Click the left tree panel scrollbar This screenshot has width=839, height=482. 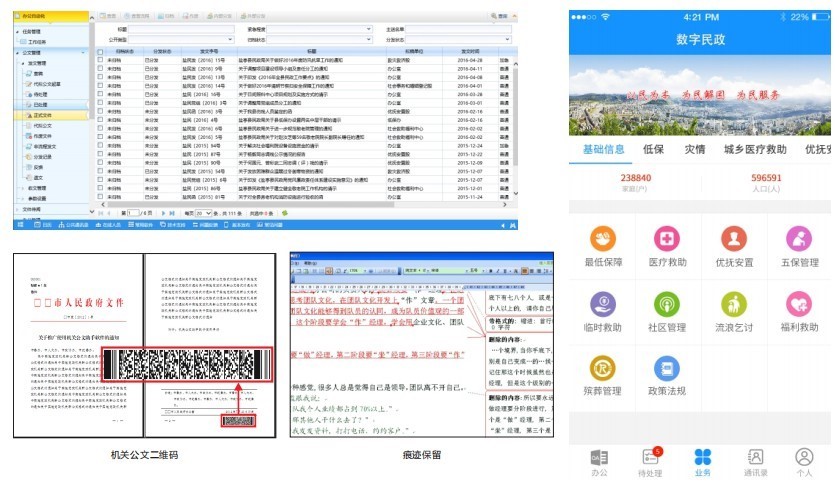[91, 70]
